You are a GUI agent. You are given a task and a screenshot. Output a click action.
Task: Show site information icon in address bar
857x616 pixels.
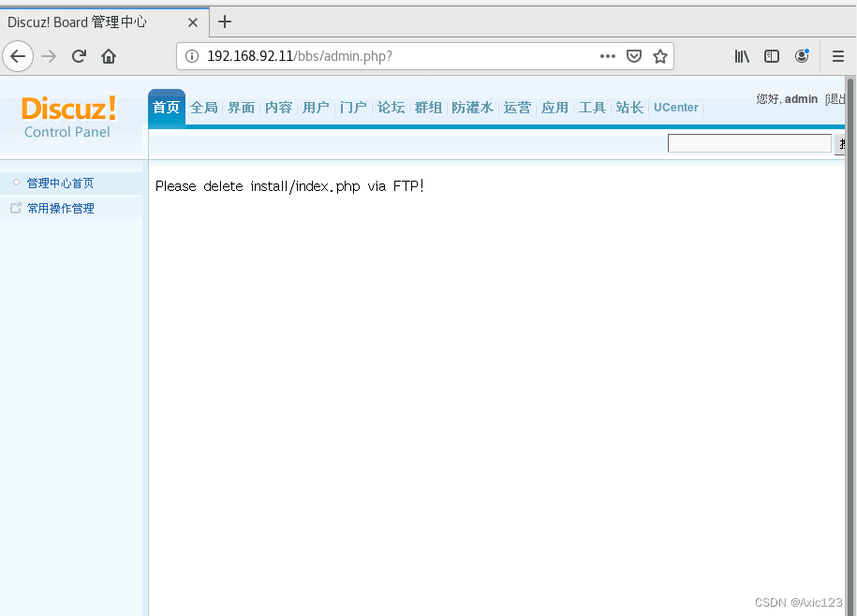(192, 56)
